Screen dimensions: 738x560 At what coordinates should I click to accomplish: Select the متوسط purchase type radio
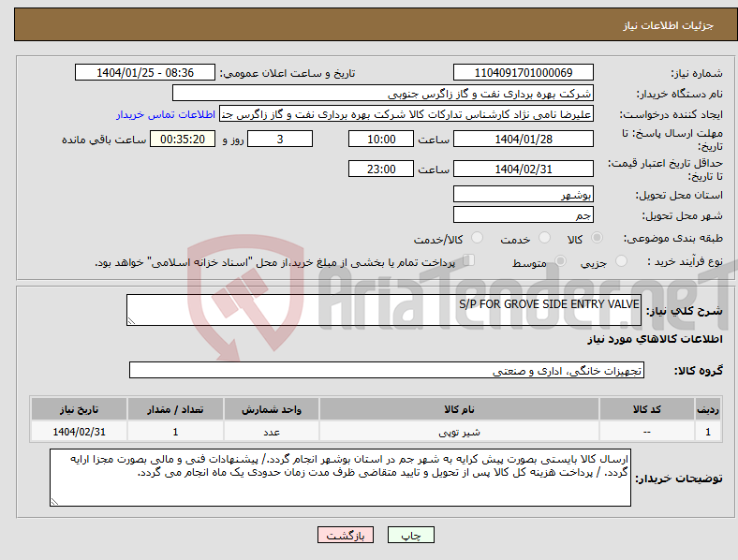[x=560, y=260]
